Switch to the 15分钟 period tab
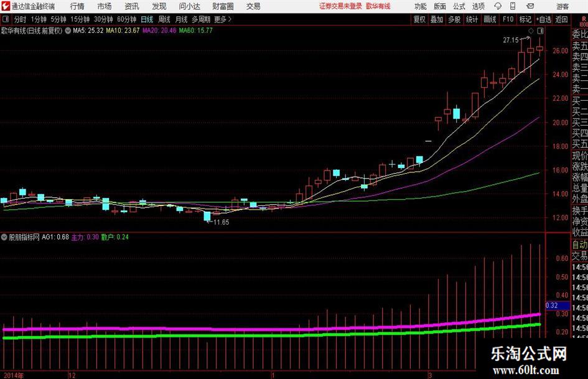Image resolution: width=588 pixels, height=379 pixels. click(x=80, y=19)
